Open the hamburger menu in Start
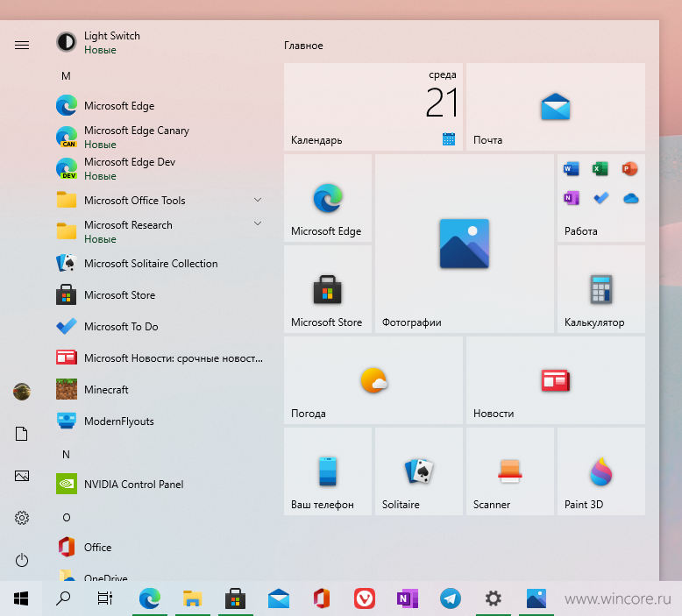Screen dimensions: 682x616 22,46
